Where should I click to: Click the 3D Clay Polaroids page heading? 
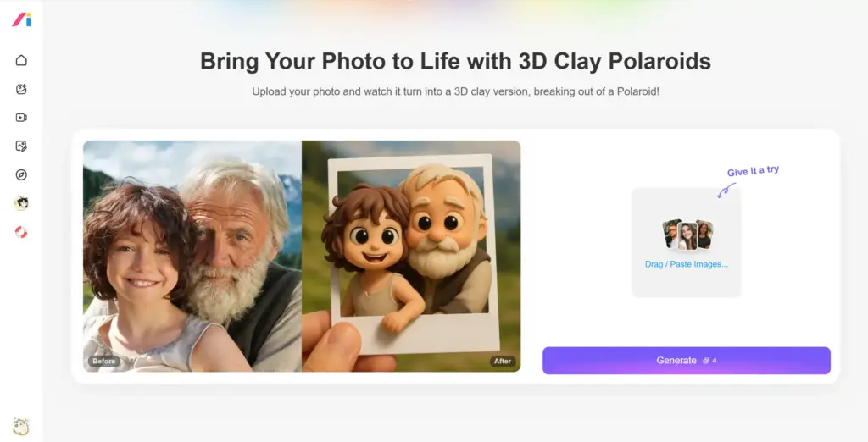(455, 61)
